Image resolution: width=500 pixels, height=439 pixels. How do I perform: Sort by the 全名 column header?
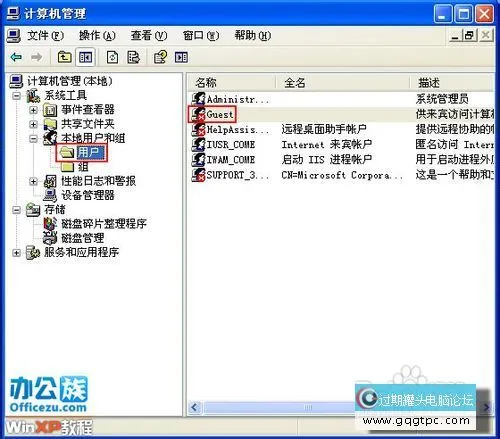343,82
